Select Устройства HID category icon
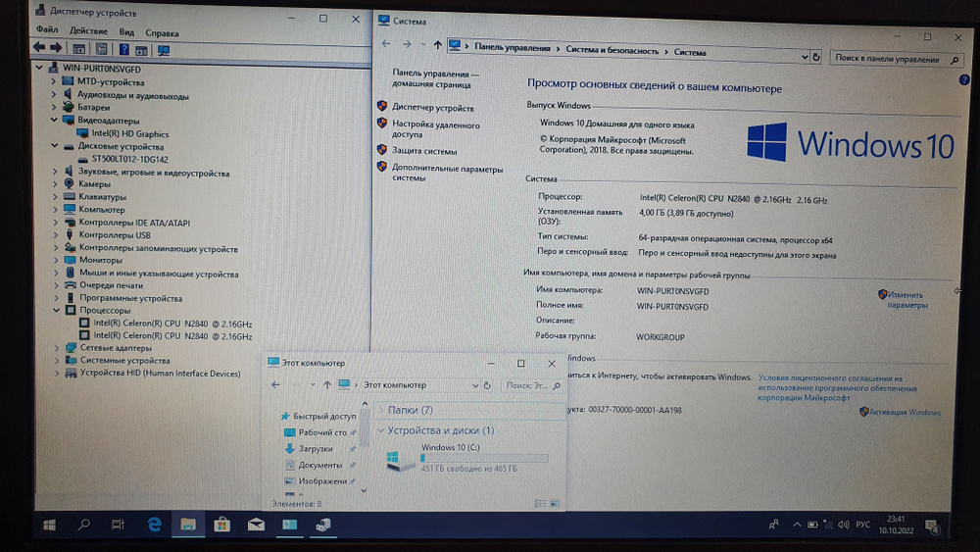 (x=71, y=374)
